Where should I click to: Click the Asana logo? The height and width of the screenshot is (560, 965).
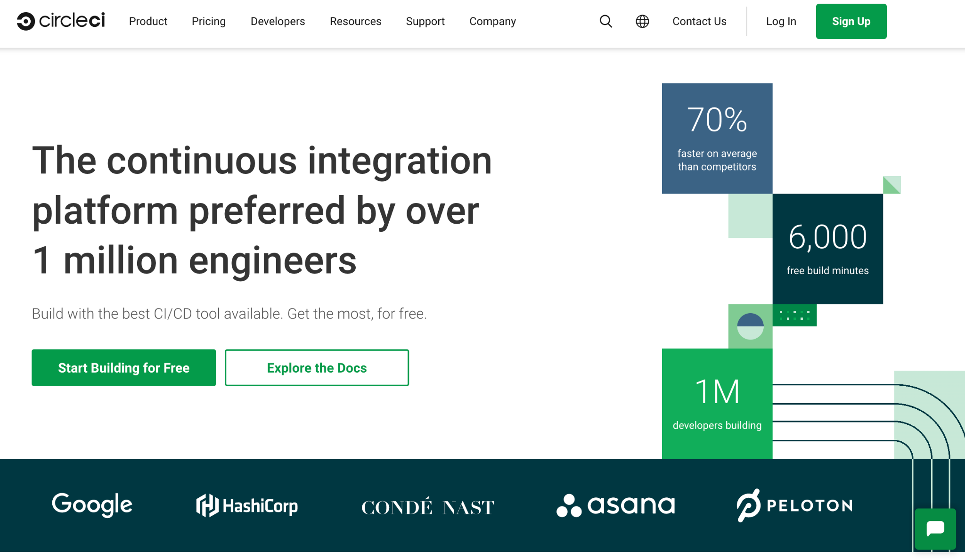pos(615,505)
